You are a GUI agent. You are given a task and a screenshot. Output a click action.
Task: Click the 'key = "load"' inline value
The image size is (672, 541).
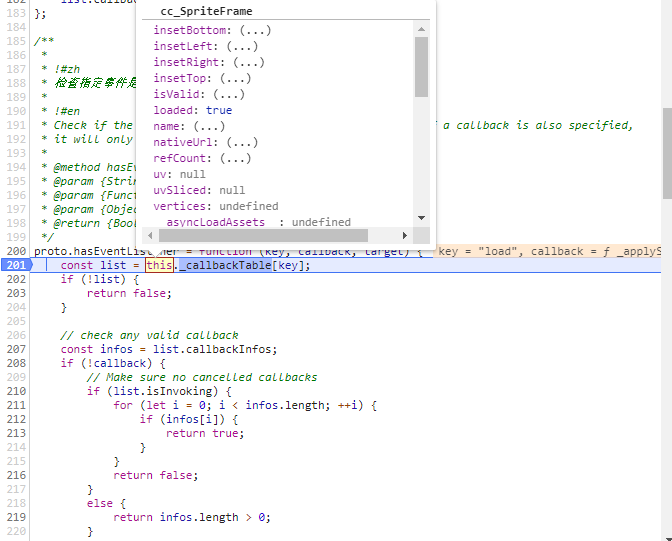pyautogui.click(x=479, y=251)
